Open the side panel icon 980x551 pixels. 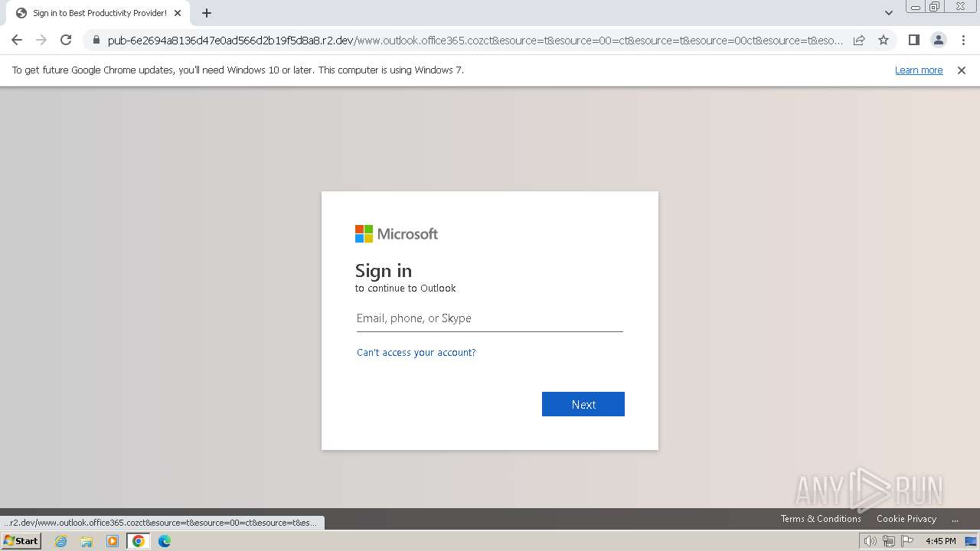(x=913, y=40)
